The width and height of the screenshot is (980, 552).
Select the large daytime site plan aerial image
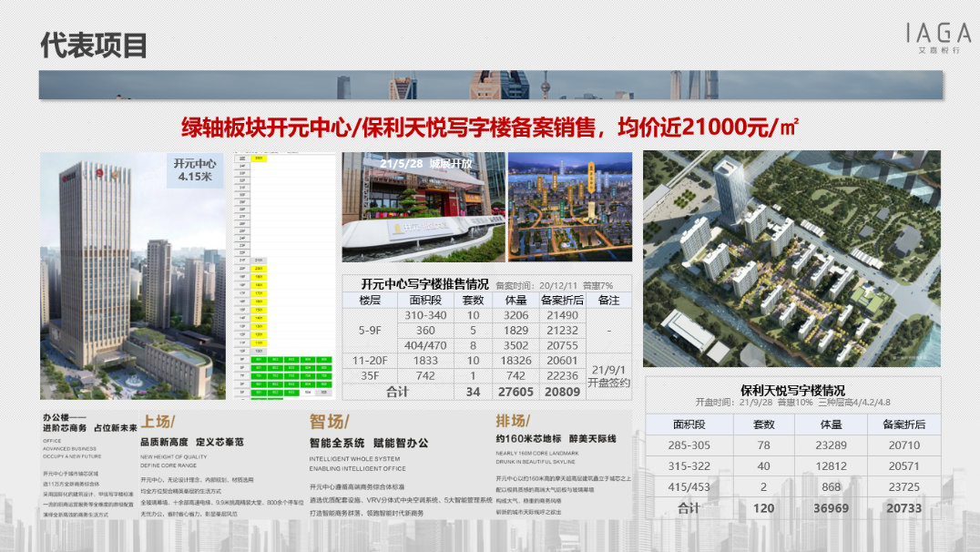coord(791,259)
